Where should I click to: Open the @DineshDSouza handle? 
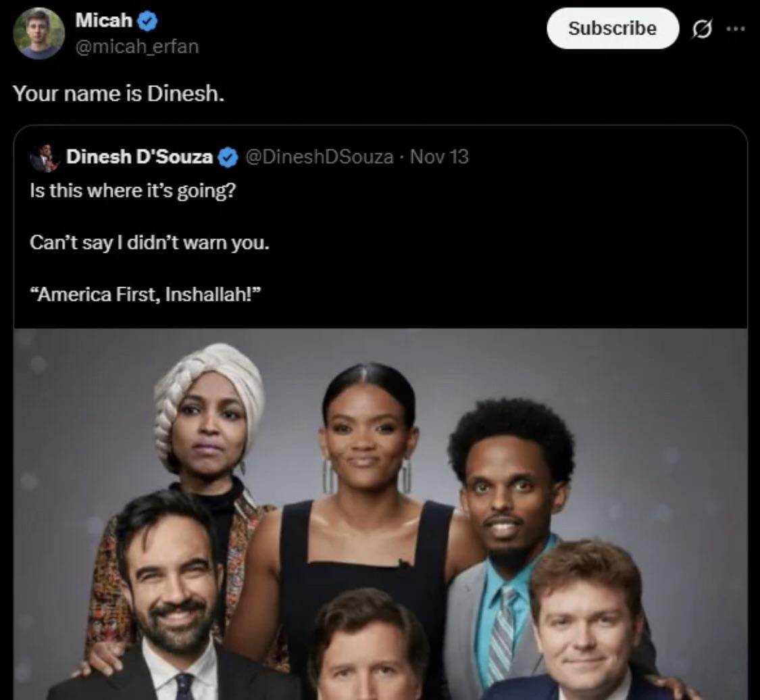tap(319, 157)
